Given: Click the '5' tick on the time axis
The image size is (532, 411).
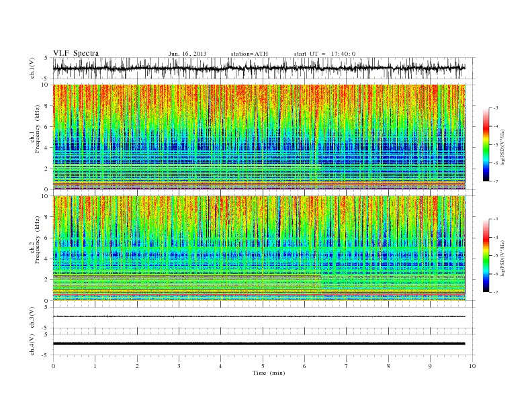Looking at the screenshot, I should pos(263,366).
